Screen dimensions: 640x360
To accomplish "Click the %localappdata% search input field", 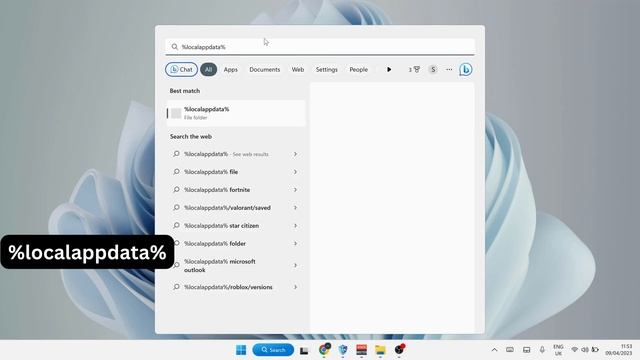I will [320, 47].
